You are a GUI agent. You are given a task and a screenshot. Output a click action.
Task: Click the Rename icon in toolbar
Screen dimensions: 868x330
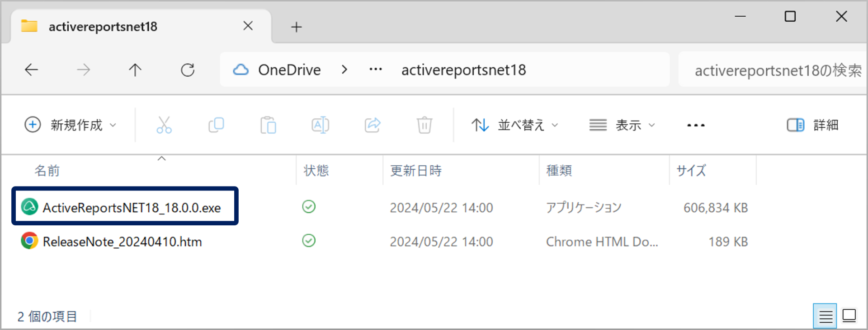pyautogui.click(x=320, y=125)
